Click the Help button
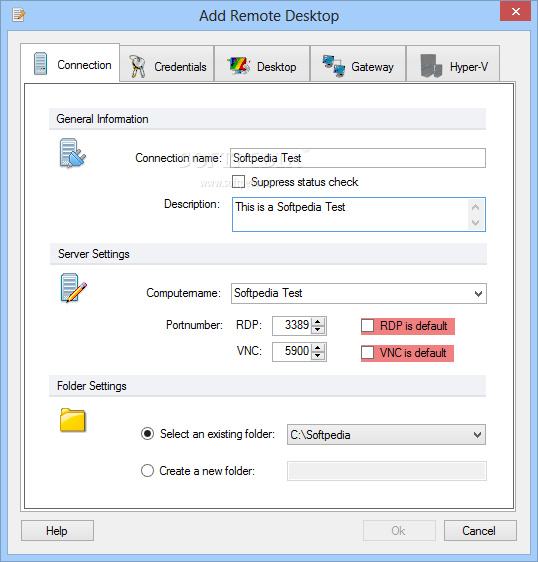Viewport: 538px width, 562px height. [57, 530]
